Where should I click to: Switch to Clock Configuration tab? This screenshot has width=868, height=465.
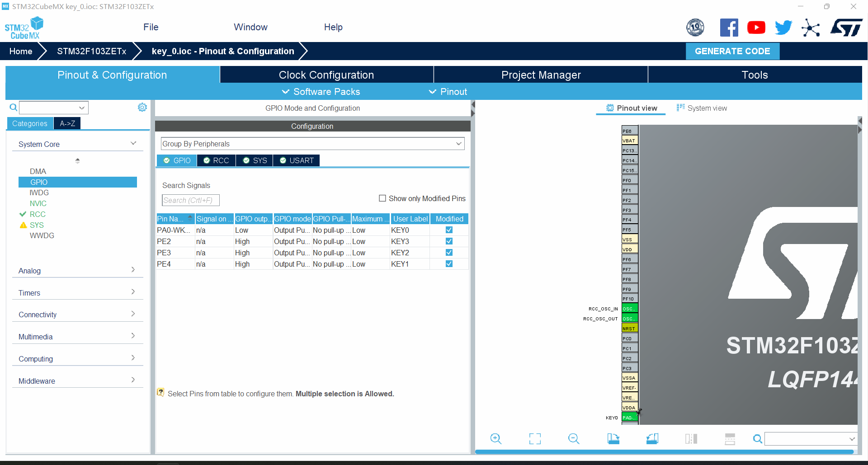tap(326, 75)
